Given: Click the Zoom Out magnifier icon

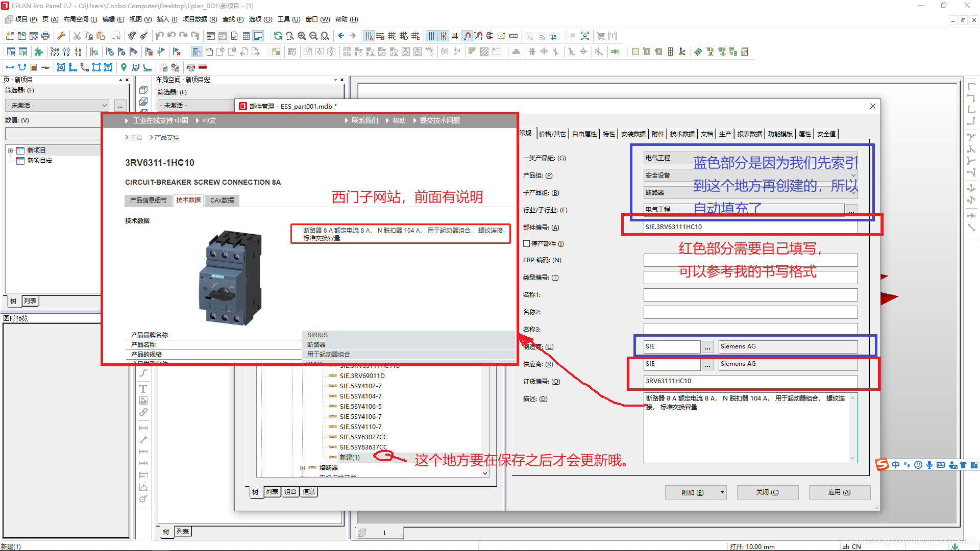Looking at the screenshot, I should [313, 36].
